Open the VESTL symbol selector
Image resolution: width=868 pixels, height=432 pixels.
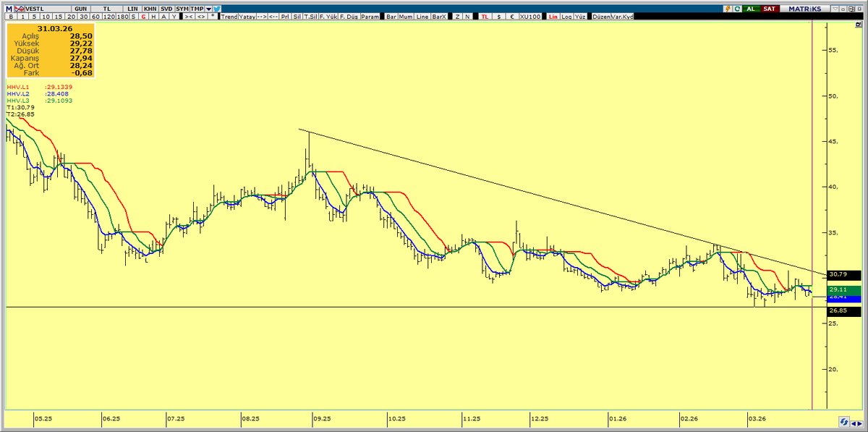pyautogui.click(x=47, y=8)
